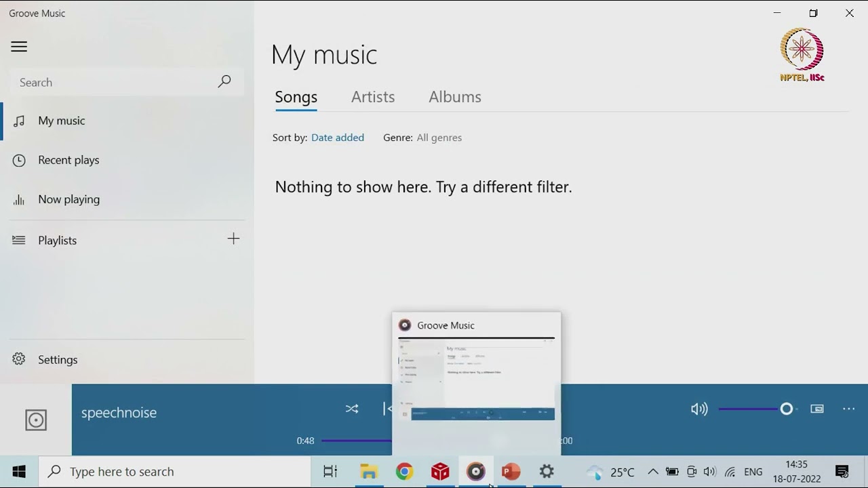Image resolution: width=868 pixels, height=488 pixels.
Task: Open the Genre All genres dropdown
Action: tap(439, 138)
